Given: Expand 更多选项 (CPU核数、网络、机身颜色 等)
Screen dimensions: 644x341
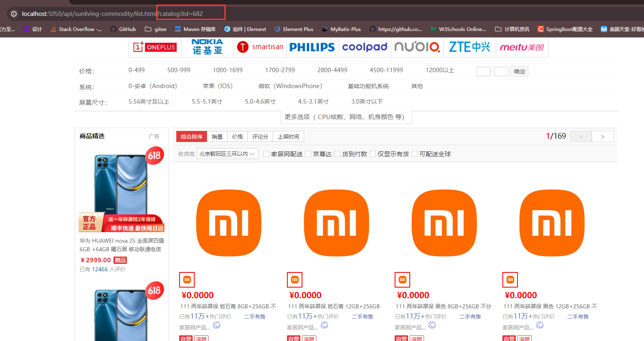Looking at the screenshot, I should pyautogui.click(x=346, y=117).
